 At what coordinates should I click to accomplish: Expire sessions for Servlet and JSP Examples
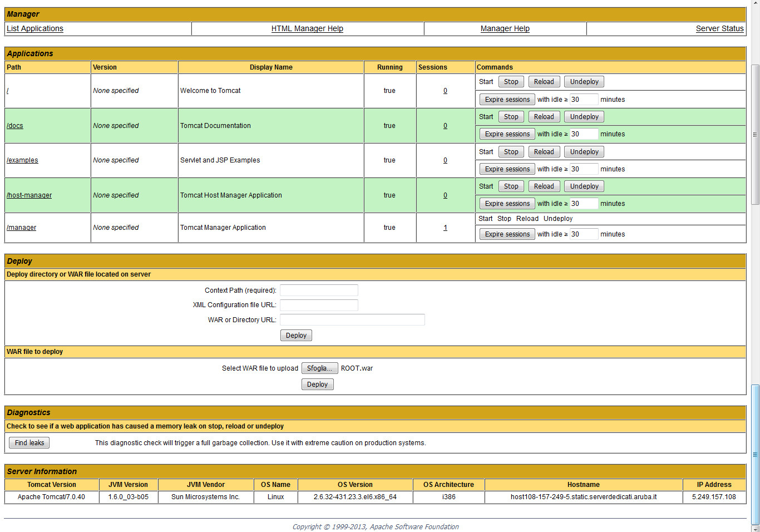507,169
